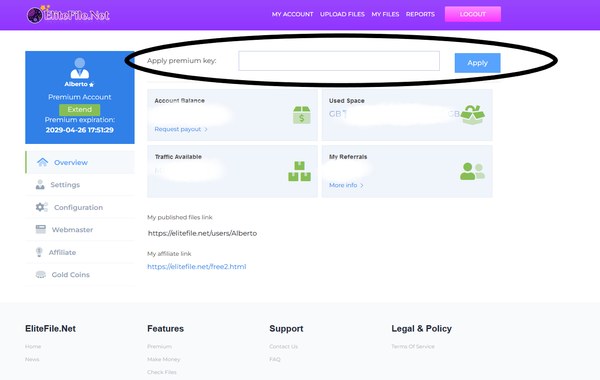The image size is (600, 380).
Task: Click the Terms Of Service footer link
Action: click(413, 346)
